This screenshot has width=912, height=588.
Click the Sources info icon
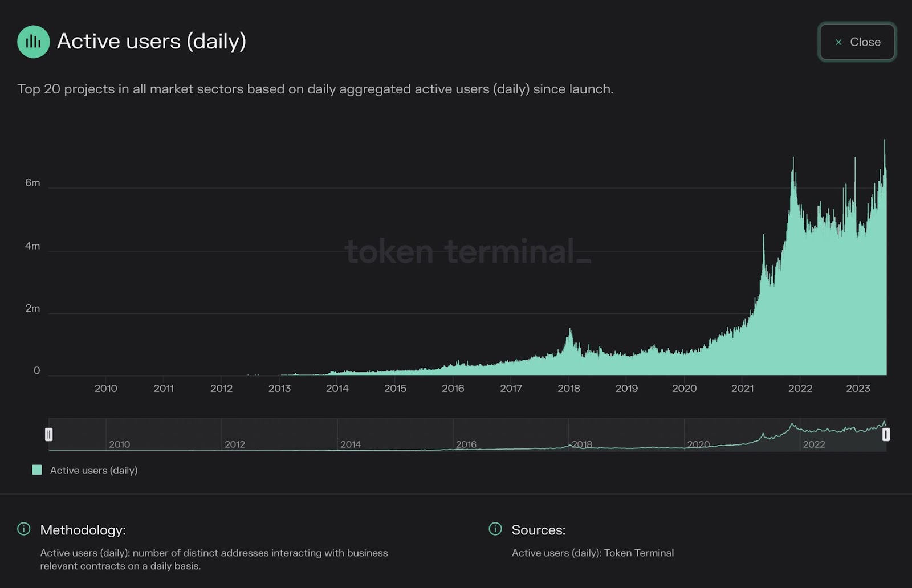coord(495,529)
